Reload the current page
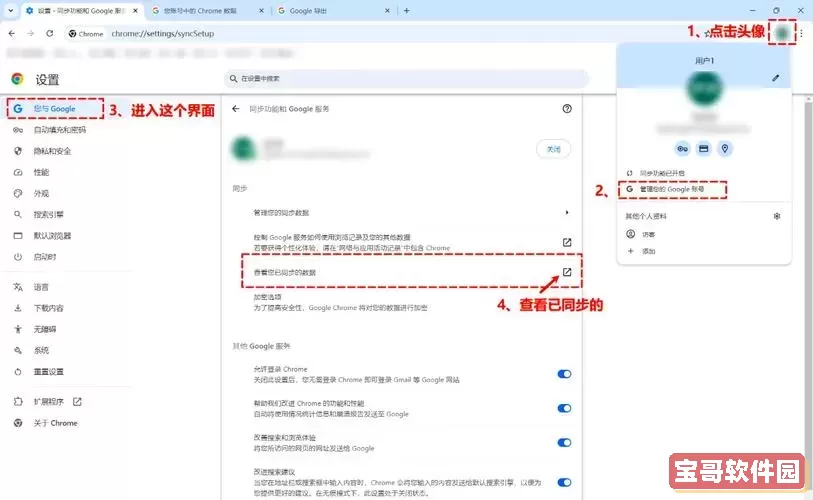 point(50,33)
